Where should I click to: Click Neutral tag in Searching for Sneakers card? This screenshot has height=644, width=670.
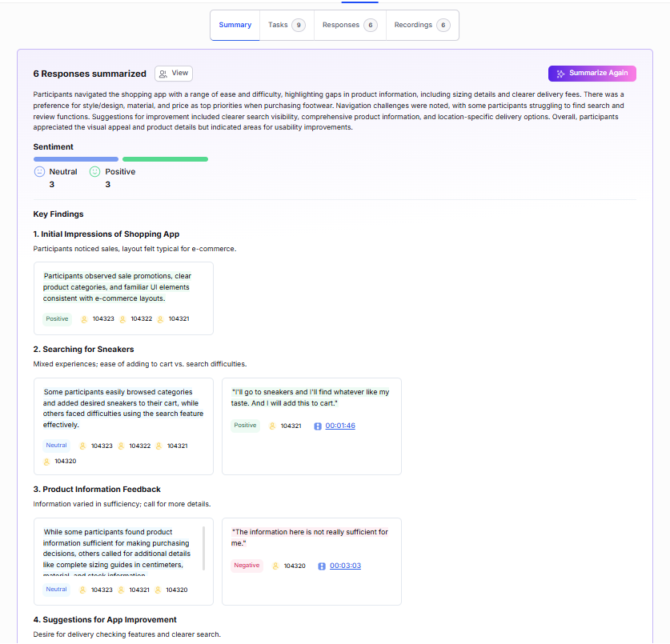click(x=56, y=446)
